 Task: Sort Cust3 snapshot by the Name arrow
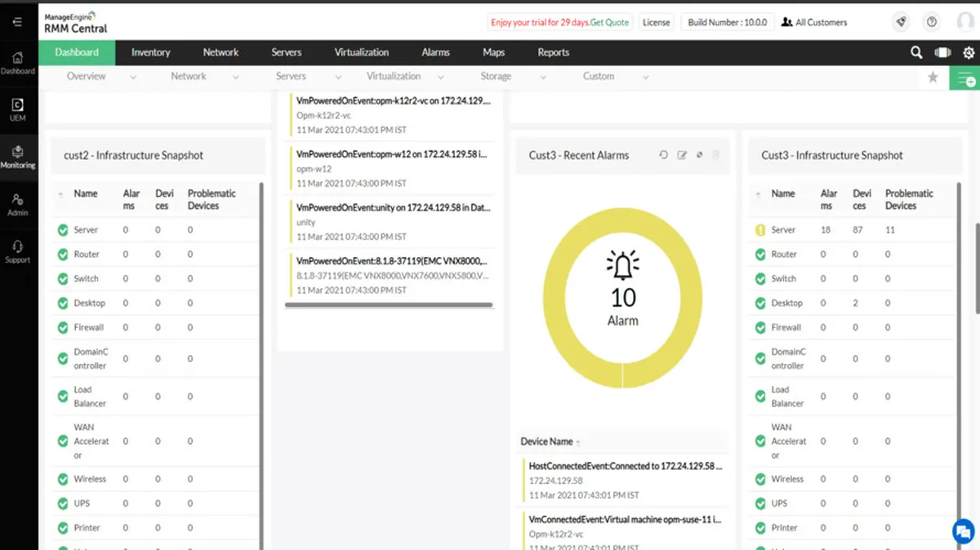758,195
